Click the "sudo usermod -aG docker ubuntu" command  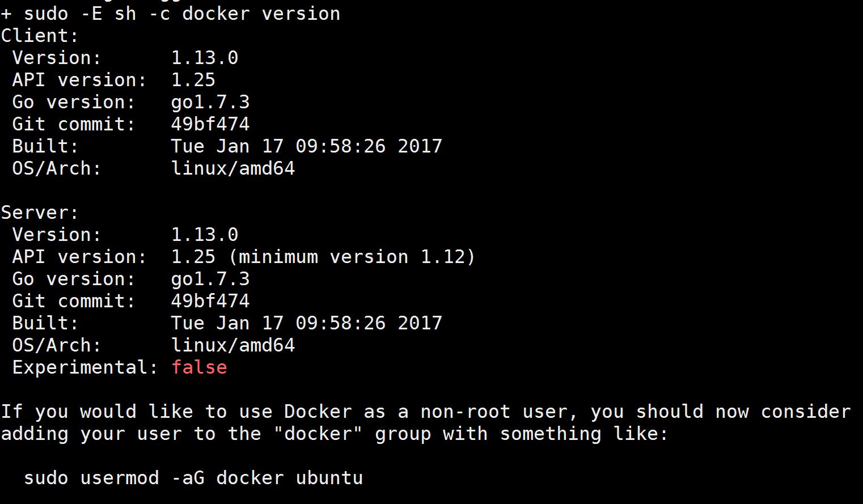[x=193, y=478]
